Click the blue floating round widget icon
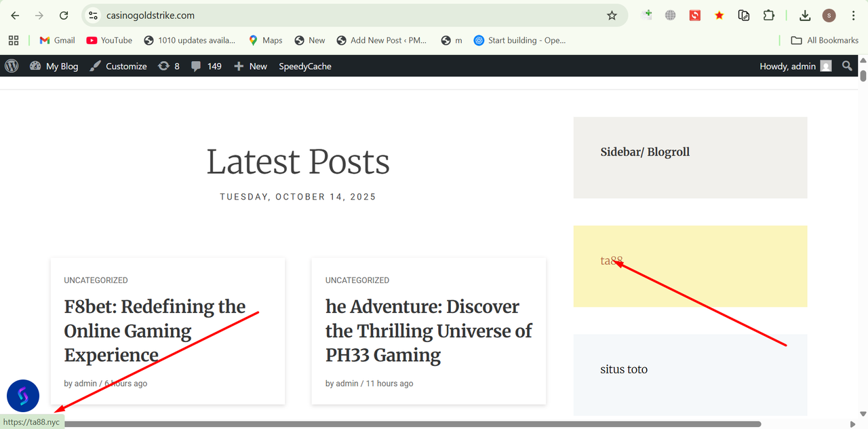Viewport: 868px width, 429px height. (x=23, y=396)
